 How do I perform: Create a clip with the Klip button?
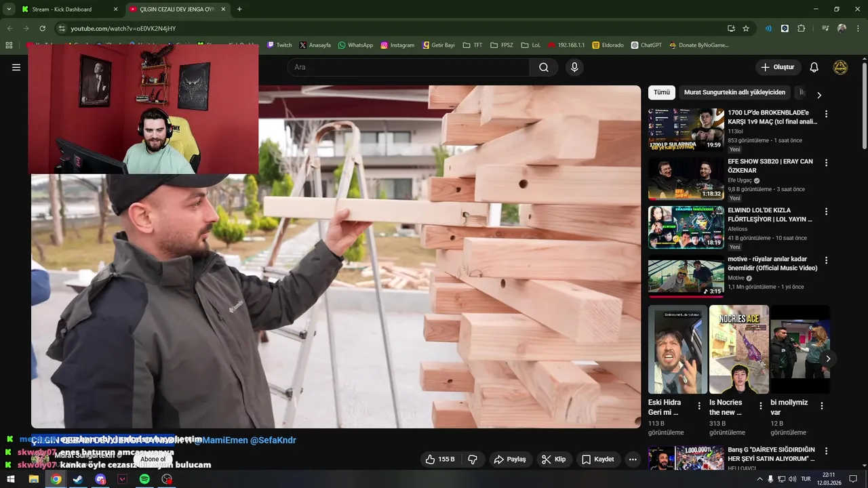[x=553, y=459]
